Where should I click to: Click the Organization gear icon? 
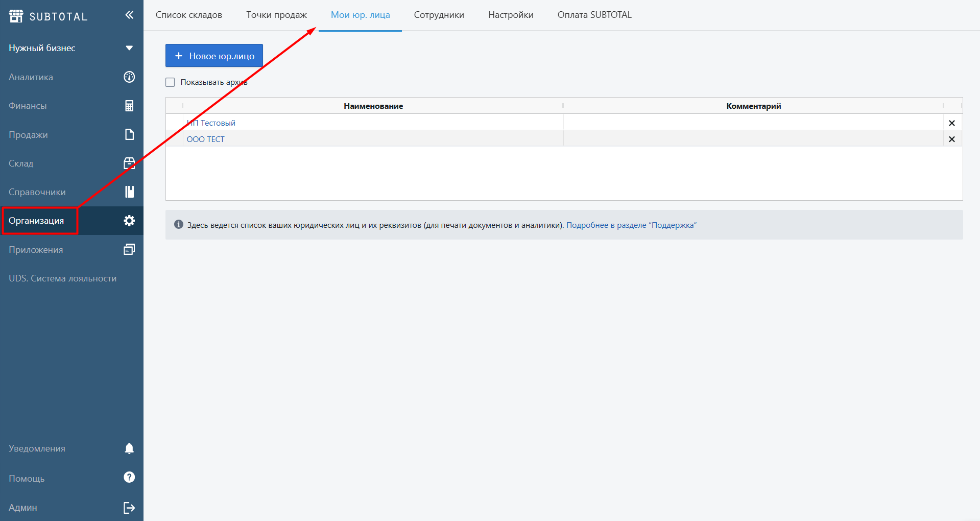coord(129,221)
